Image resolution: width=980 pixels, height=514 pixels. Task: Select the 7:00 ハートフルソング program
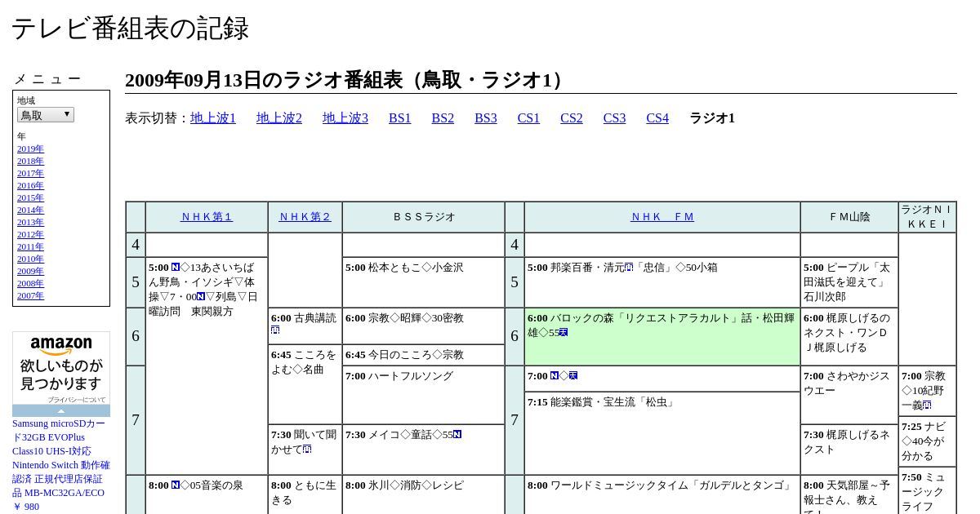click(x=423, y=395)
